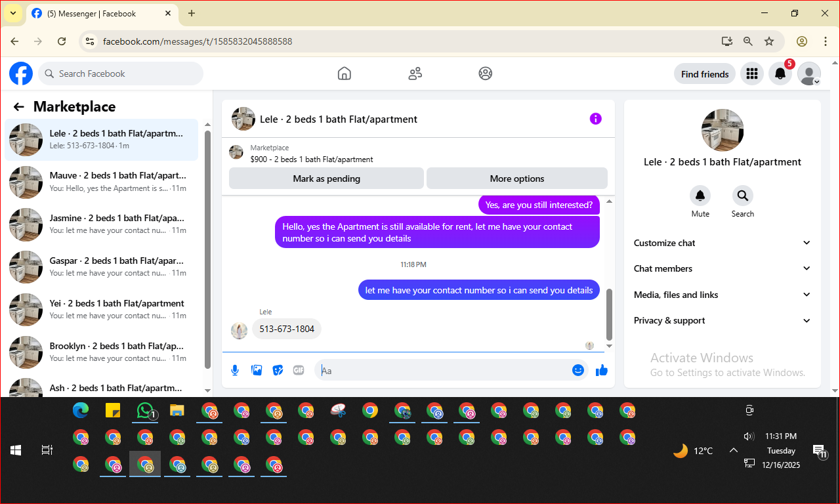Open Microsoft Edge from the taskbar
This screenshot has height=504, width=840.
pyautogui.click(x=81, y=411)
